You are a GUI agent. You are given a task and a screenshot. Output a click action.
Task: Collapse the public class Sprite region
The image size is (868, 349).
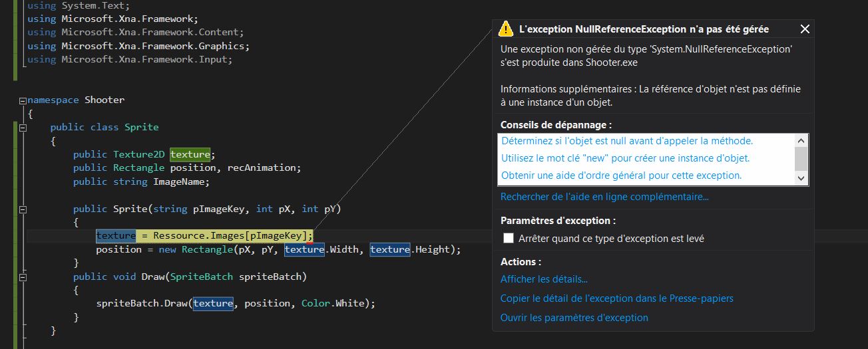(23, 127)
